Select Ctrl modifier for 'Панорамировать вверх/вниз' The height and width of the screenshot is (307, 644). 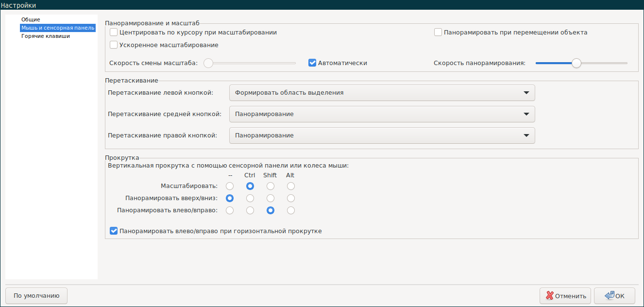250,198
